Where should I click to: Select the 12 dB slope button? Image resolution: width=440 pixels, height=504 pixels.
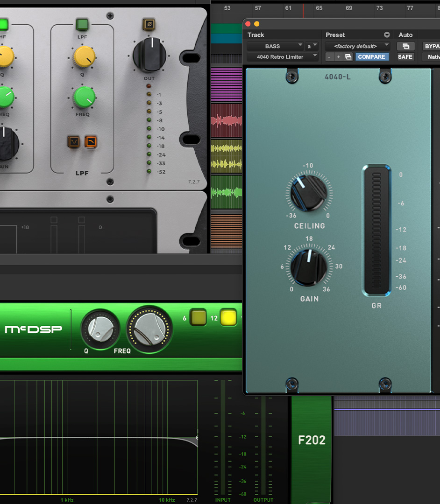pos(228,318)
